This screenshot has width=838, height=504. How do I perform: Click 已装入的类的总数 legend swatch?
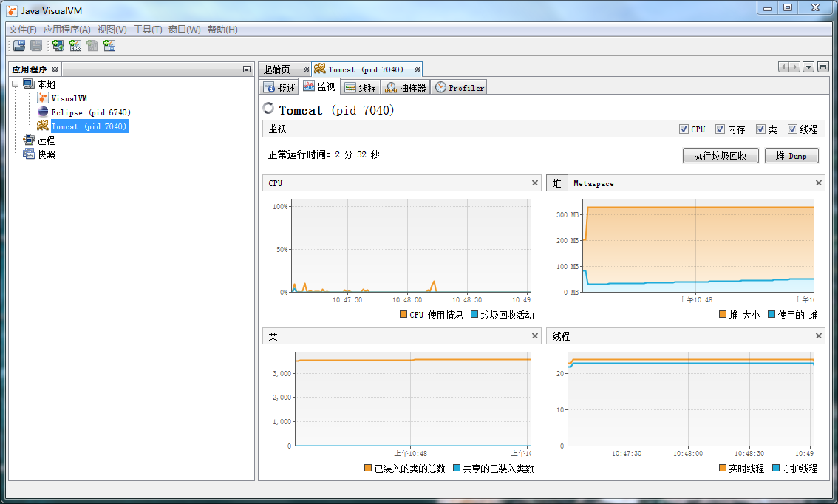(368, 468)
